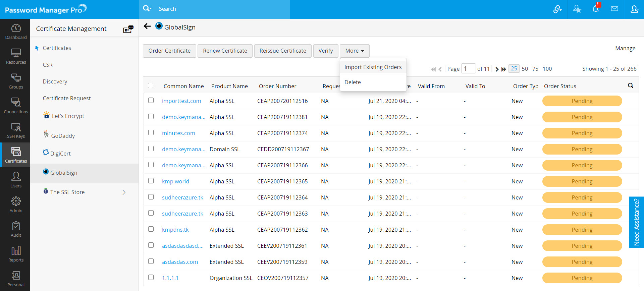Image resolution: width=644 pixels, height=291 pixels.
Task: Go to SSH Keys section
Action: pos(16,130)
